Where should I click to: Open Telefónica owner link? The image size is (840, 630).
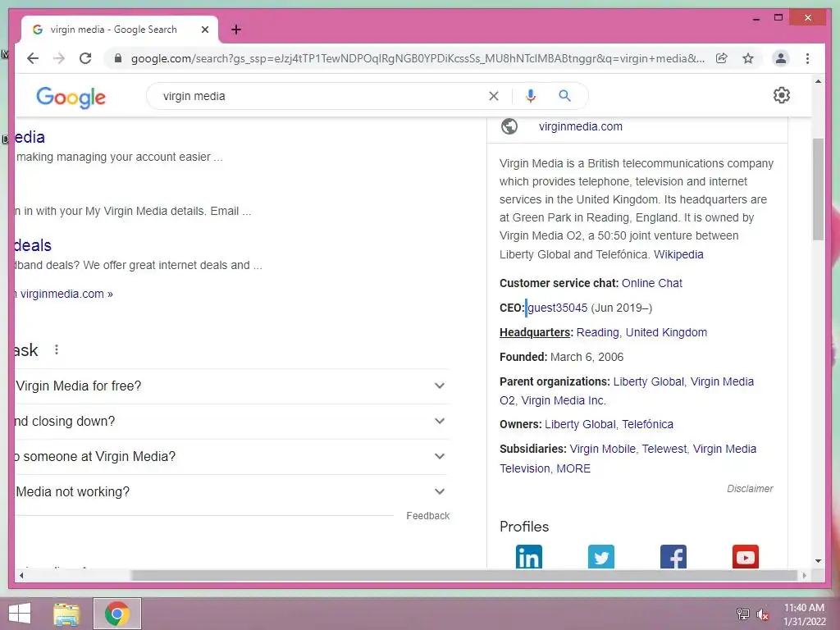pyautogui.click(x=648, y=424)
